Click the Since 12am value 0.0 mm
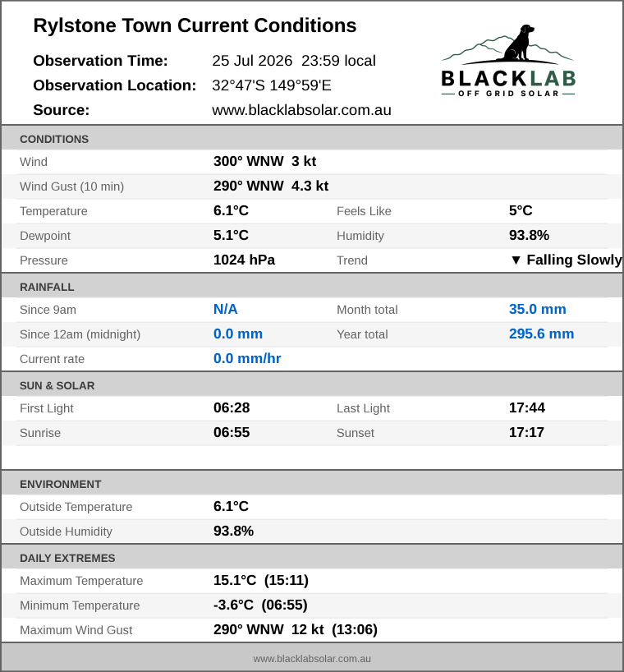The image size is (624, 672). tap(237, 334)
